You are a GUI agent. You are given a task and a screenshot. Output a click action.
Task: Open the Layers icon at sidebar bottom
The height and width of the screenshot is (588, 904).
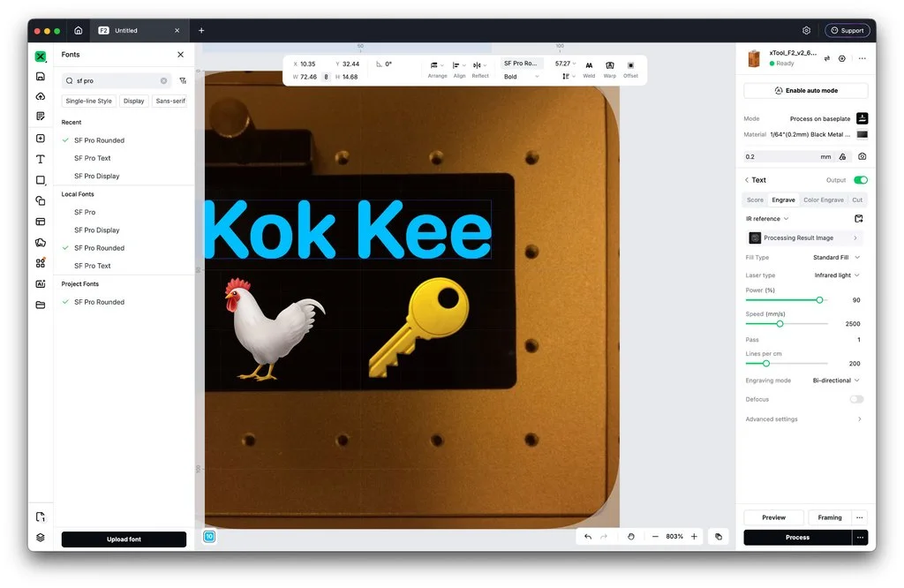(41, 538)
